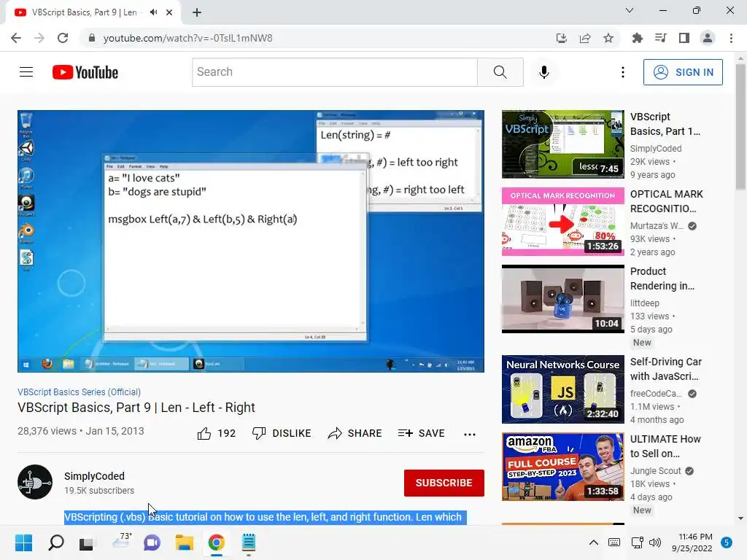This screenshot has width=747, height=560.
Task: Reload the current page
Action: tap(63, 38)
